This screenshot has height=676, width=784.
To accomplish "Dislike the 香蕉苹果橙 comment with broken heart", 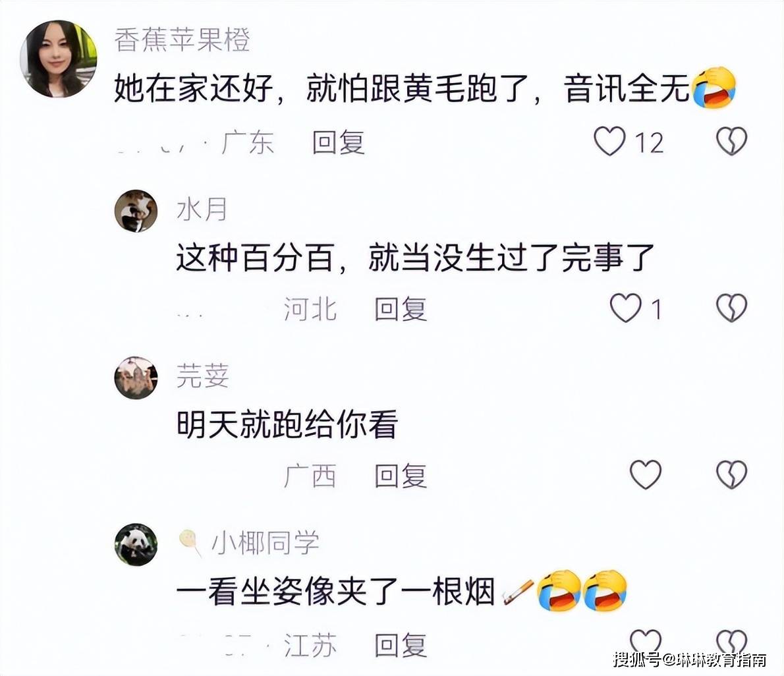I will pos(731,141).
